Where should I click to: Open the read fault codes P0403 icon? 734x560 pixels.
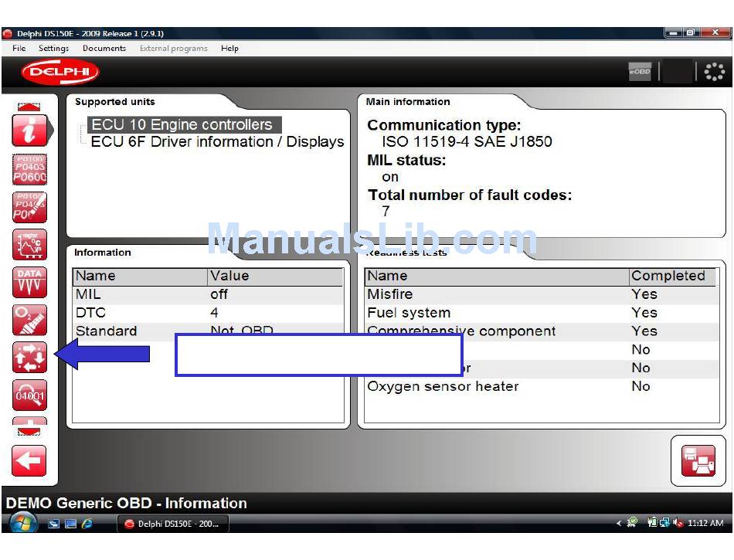[29, 169]
